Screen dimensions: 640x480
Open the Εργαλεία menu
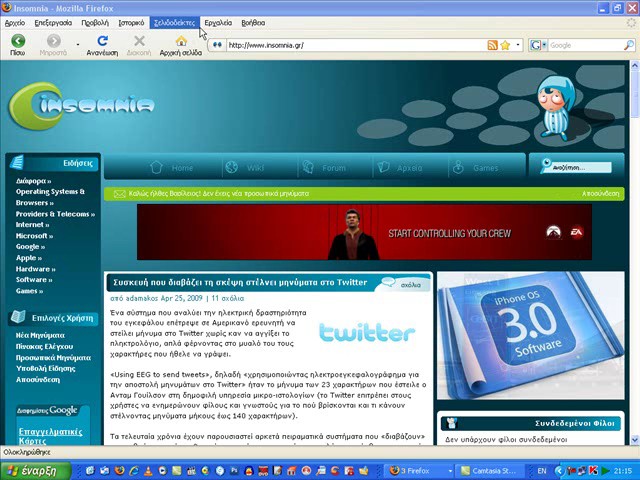[218, 23]
